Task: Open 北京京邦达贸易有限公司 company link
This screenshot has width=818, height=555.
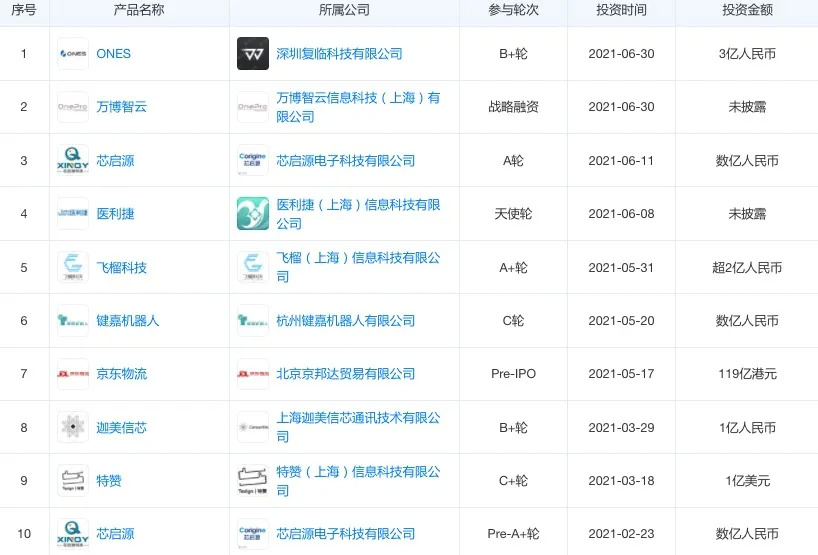Action: coord(345,373)
